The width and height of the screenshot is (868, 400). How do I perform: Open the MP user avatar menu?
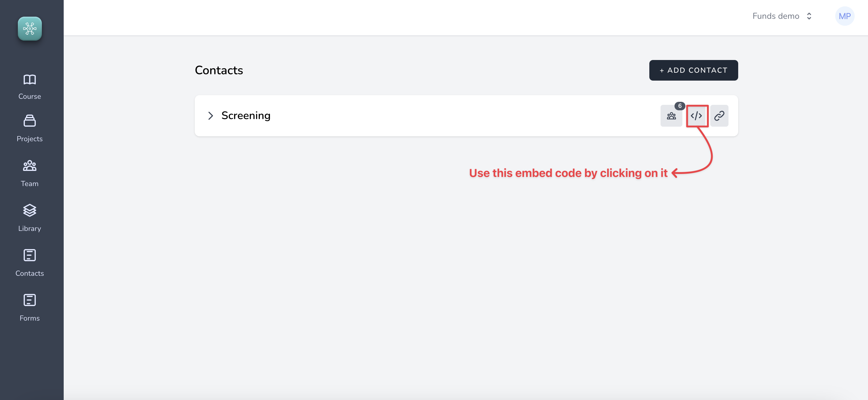click(x=844, y=16)
